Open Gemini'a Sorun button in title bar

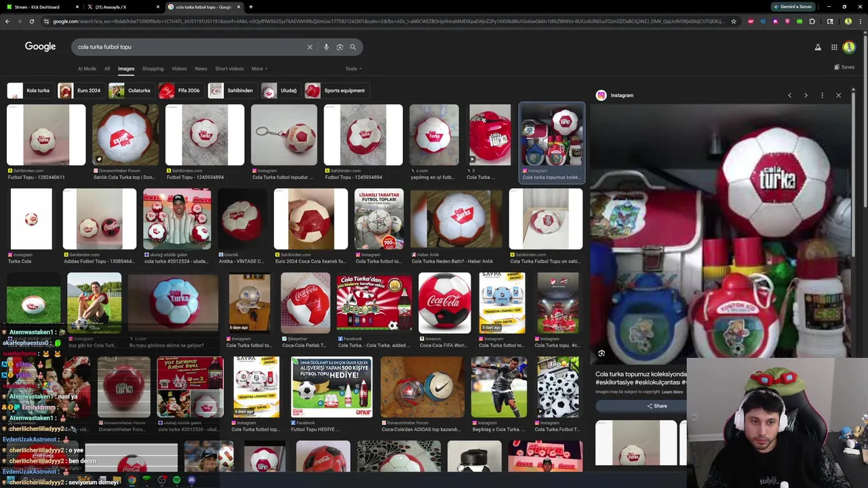tap(792, 7)
